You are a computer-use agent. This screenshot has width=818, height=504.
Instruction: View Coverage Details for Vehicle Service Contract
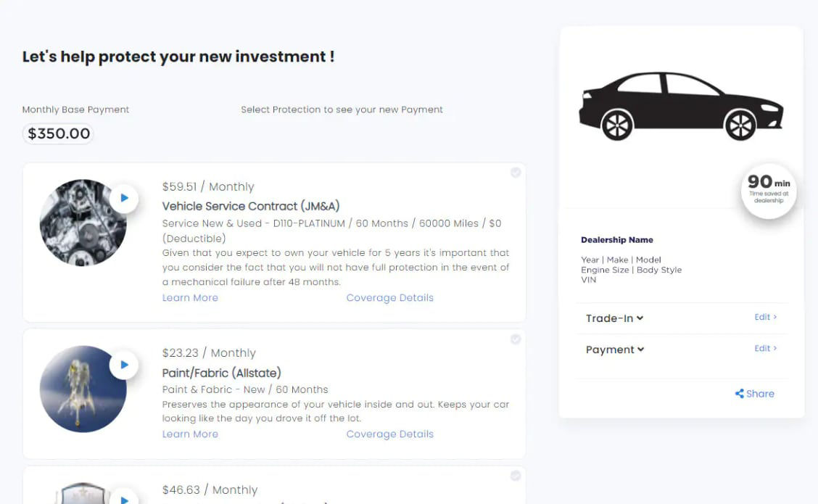click(x=389, y=298)
